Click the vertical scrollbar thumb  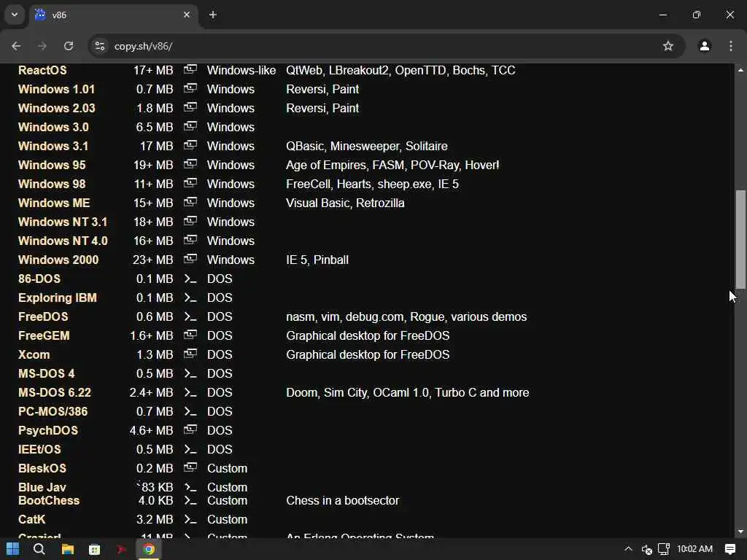(740, 239)
